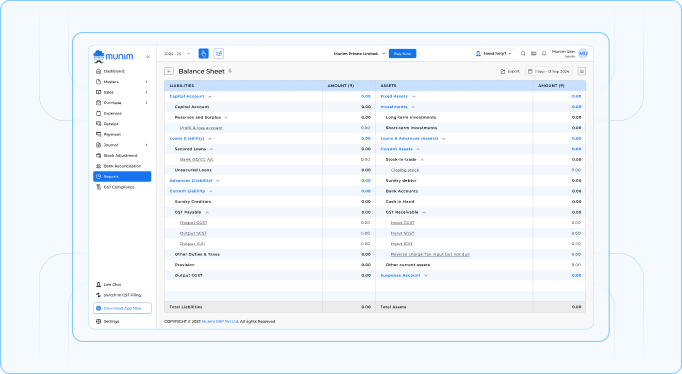Open the MU user avatar menu
The width and height of the screenshot is (682, 374).
pos(583,53)
